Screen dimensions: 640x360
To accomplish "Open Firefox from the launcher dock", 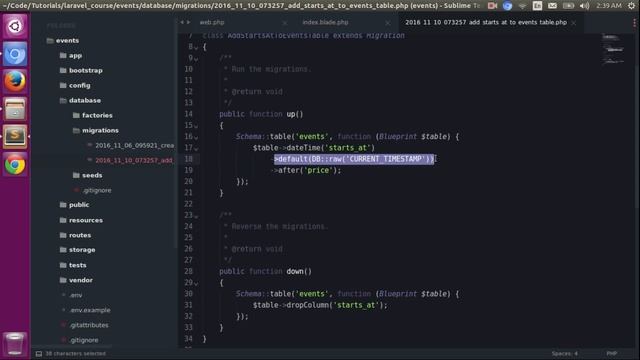I will coord(15,81).
